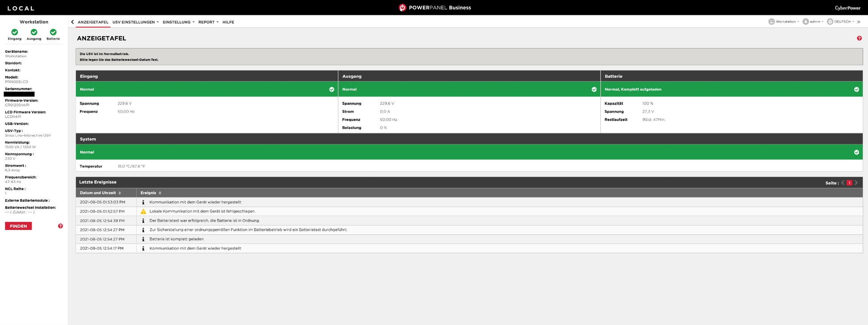Open the Hilfe menu item

coord(228,22)
